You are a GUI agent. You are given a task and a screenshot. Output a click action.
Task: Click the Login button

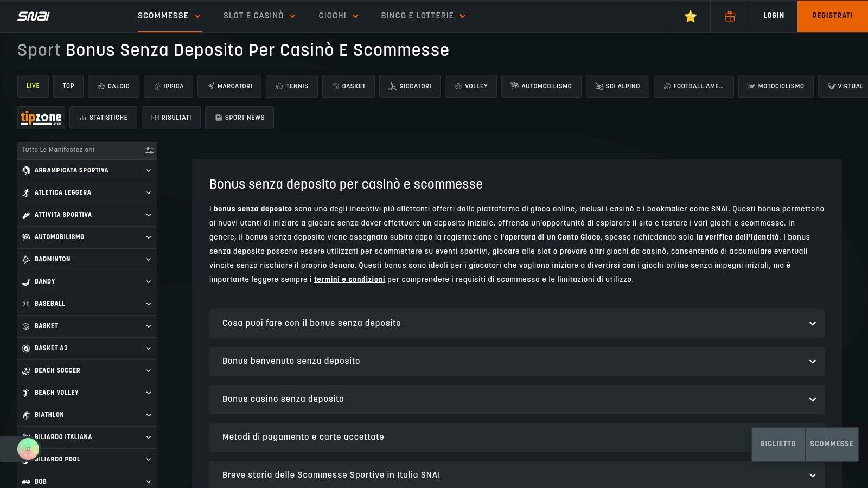tap(774, 16)
